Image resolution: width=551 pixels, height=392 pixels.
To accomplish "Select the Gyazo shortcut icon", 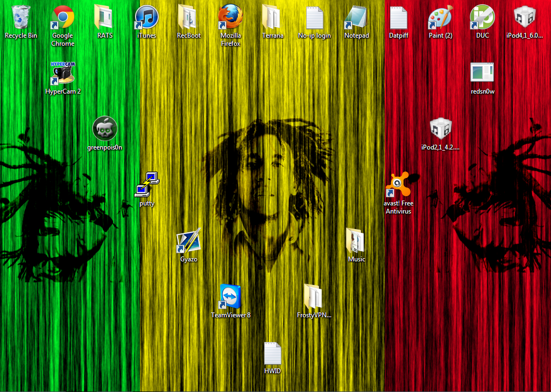I will pyautogui.click(x=188, y=240).
